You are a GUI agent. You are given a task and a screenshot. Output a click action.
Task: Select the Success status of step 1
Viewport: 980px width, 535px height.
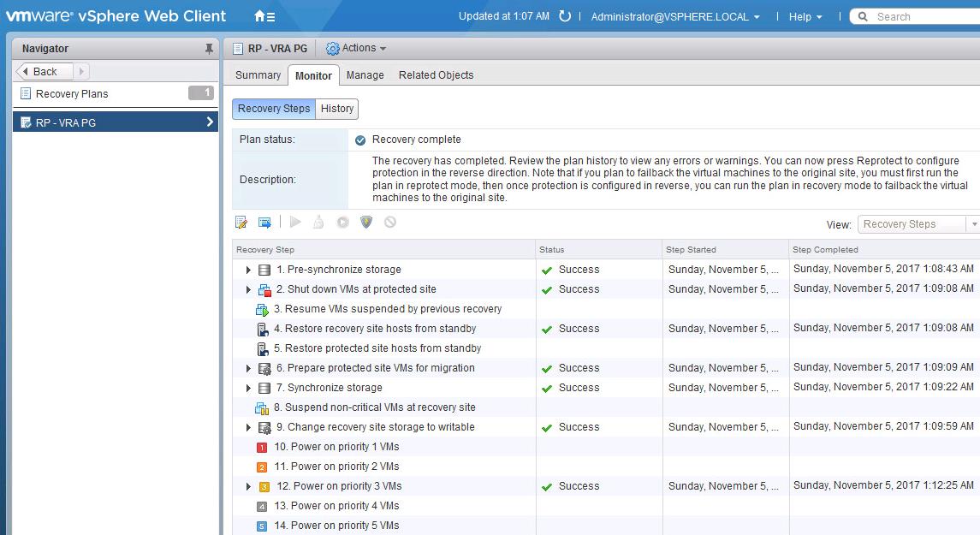coord(579,270)
